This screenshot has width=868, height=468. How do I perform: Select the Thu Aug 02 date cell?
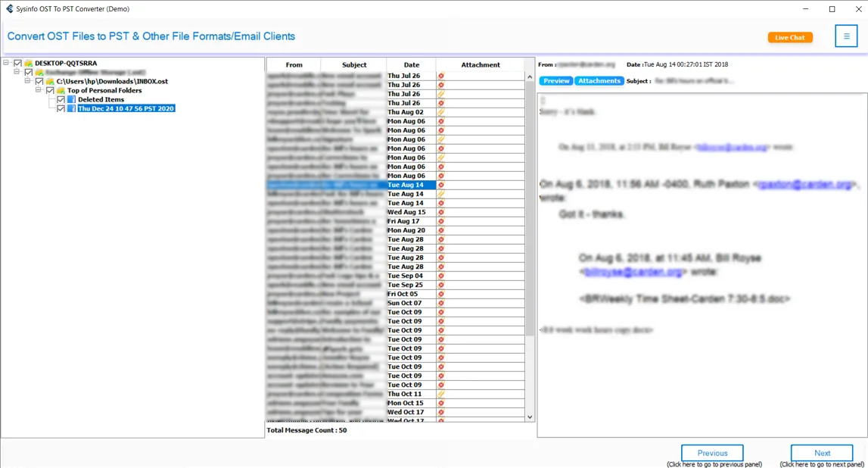click(x=411, y=112)
